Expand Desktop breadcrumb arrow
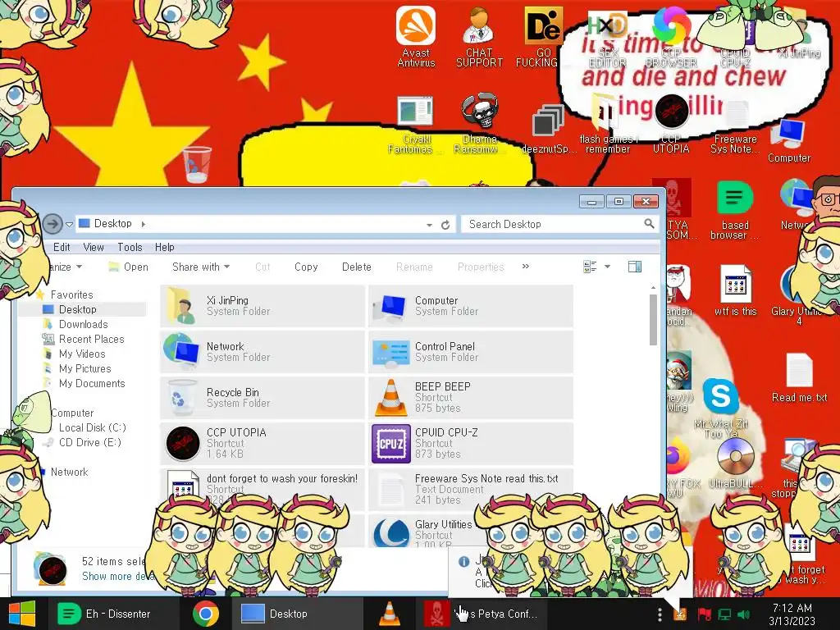Image resolution: width=840 pixels, height=630 pixels. pos(144,224)
